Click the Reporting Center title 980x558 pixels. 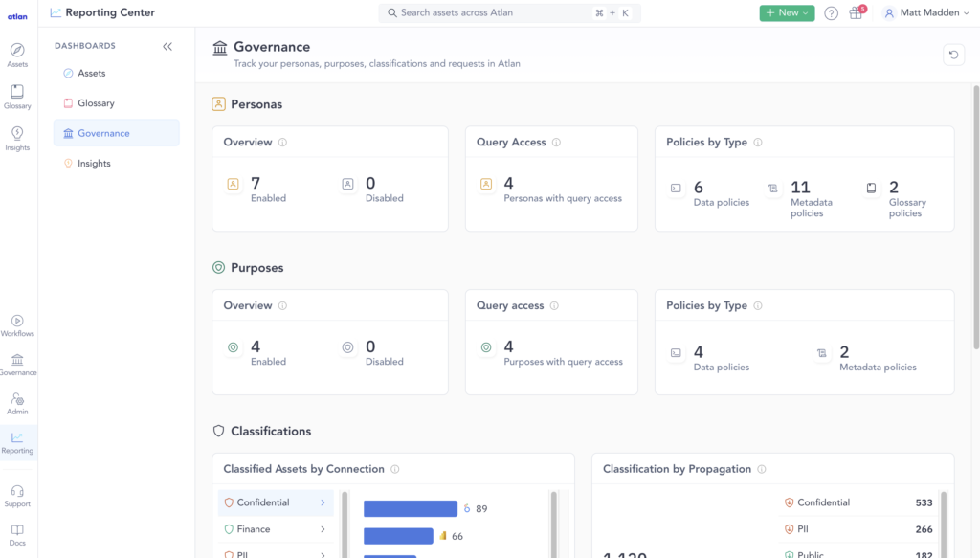point(110,12)
